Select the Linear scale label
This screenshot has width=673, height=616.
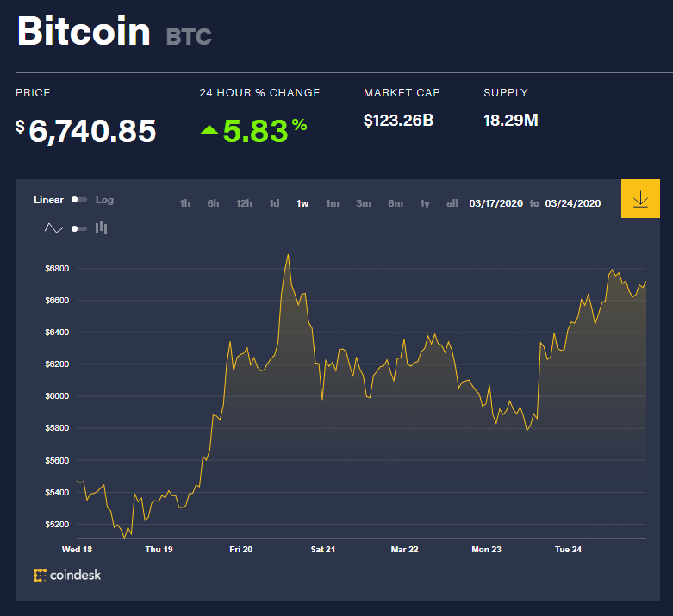pyautogui.click(x=48, y=200)
